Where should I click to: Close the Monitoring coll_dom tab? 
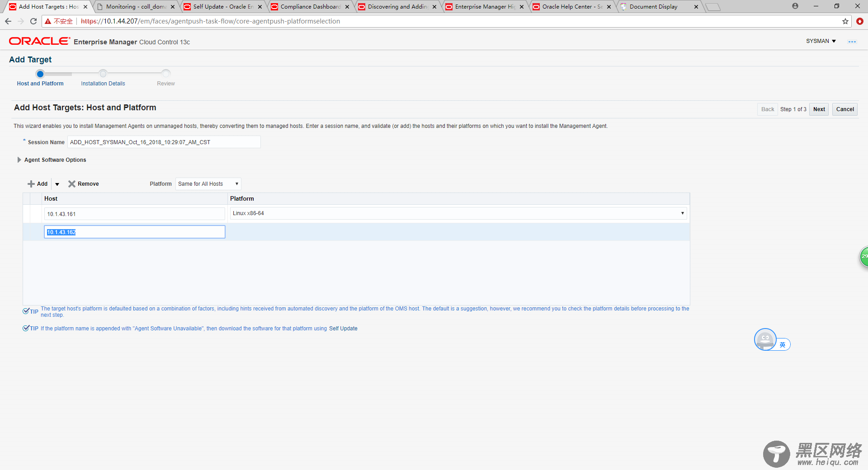173,7
